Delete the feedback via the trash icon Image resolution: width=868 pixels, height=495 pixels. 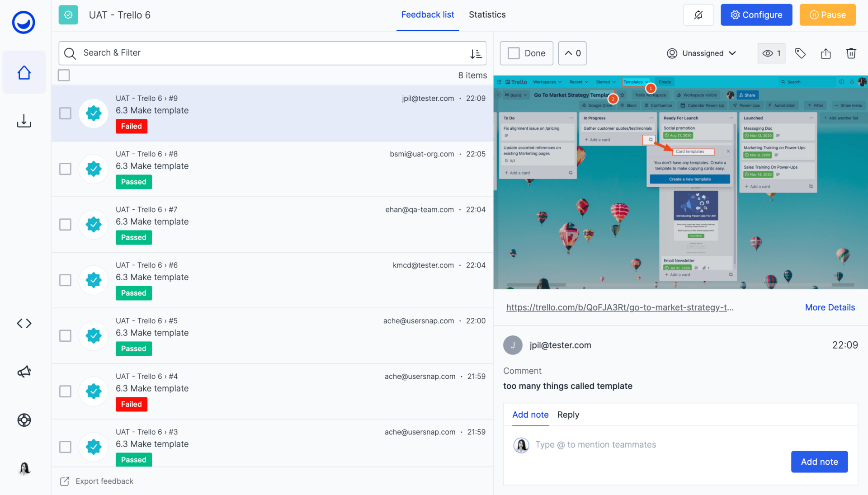pyautogui.click(x=851, y=53)
